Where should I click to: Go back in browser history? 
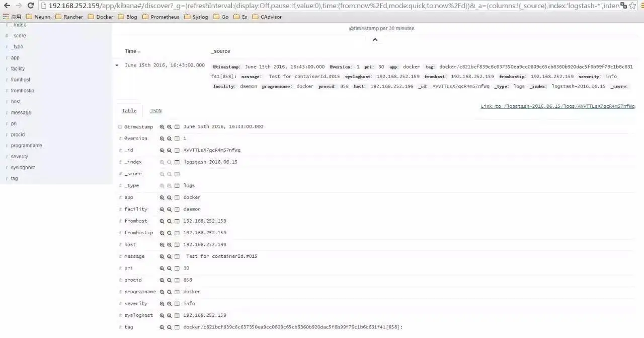[x=7, y=6]
